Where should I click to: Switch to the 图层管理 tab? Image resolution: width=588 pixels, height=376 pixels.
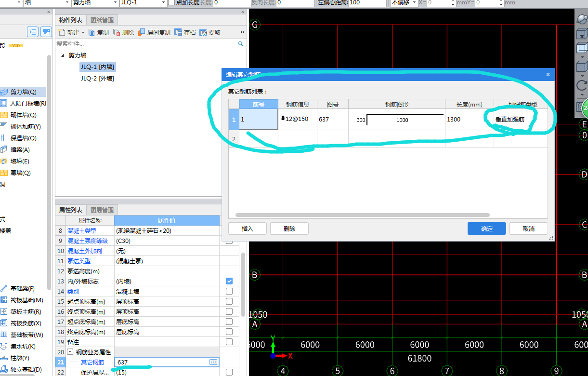point(102,210)
